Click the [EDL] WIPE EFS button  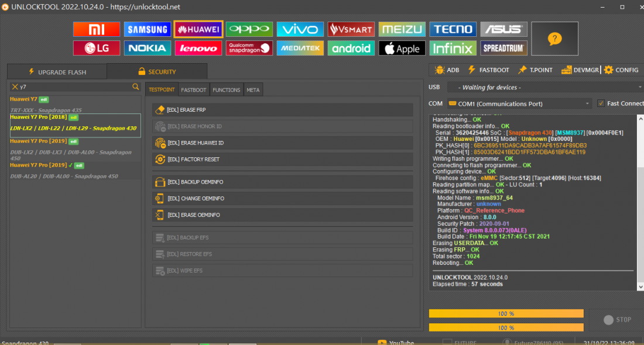(x=283, y=270)
